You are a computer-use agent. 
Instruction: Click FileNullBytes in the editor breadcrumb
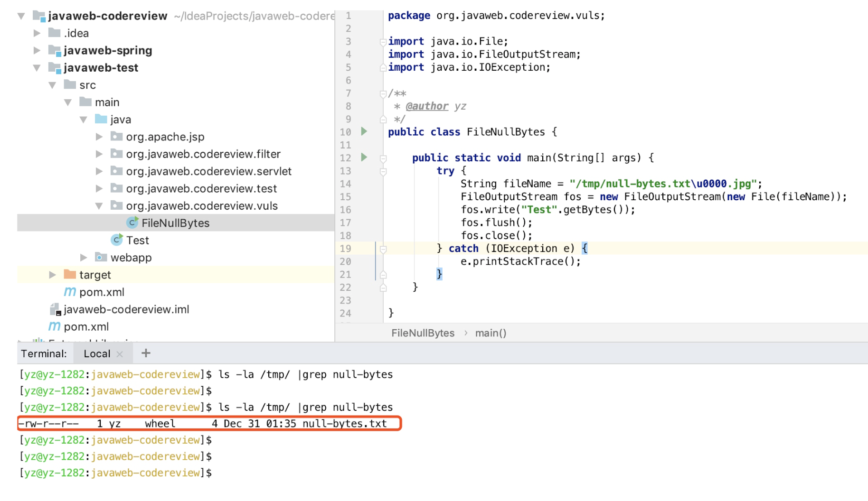tap(423, 333)
